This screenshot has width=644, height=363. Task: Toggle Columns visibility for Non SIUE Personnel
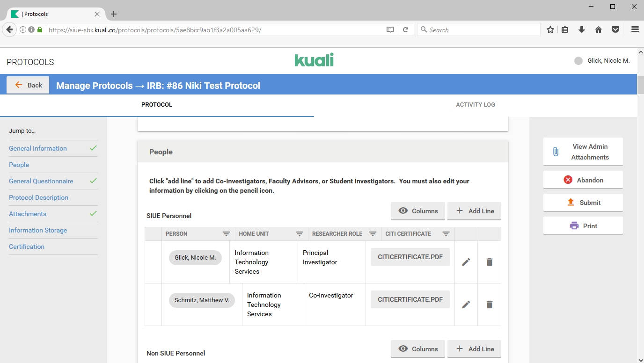[x=418, y=349]
